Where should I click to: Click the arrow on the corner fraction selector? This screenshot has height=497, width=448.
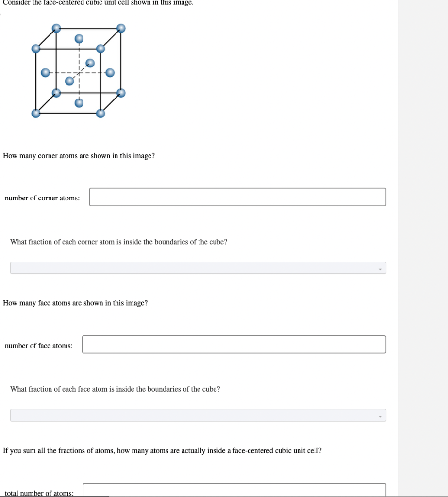(380, 267)
